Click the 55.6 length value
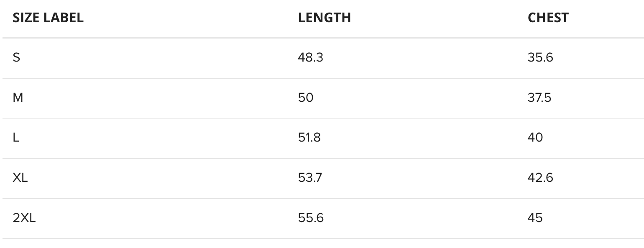This screenshot has width=644, height=248. pos(311,218)
